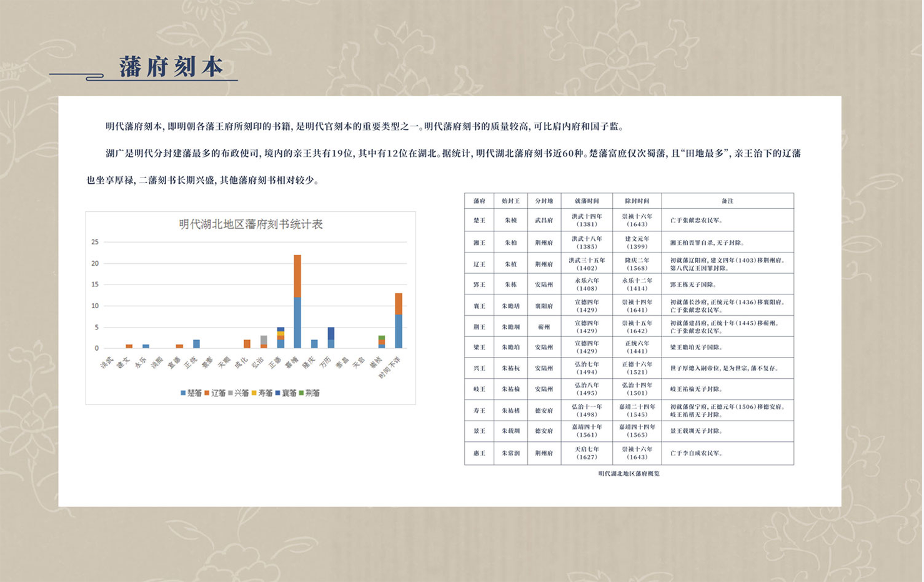Click the 襄阳府 cell in 襄王 row
This screenshot has width=924, height=582.
[544, 306]
